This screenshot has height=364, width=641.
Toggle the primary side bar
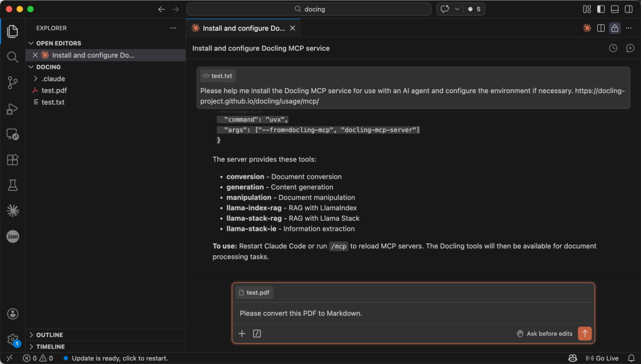tap(601, 9)
